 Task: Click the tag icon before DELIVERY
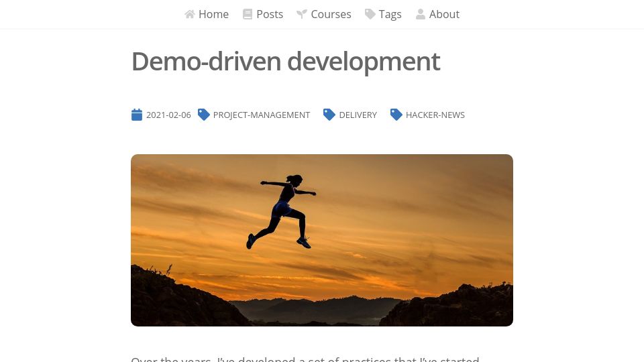(x=329, y=115)
